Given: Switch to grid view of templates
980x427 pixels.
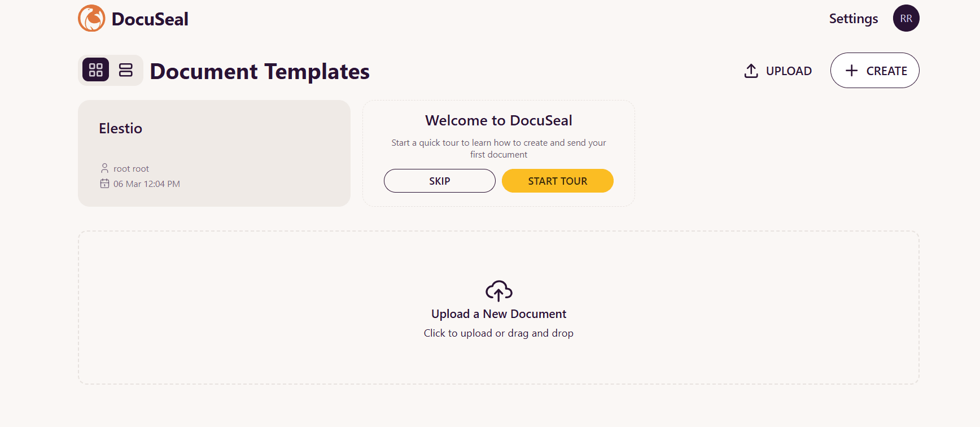Looking at the screenshot, I should 96,70.
